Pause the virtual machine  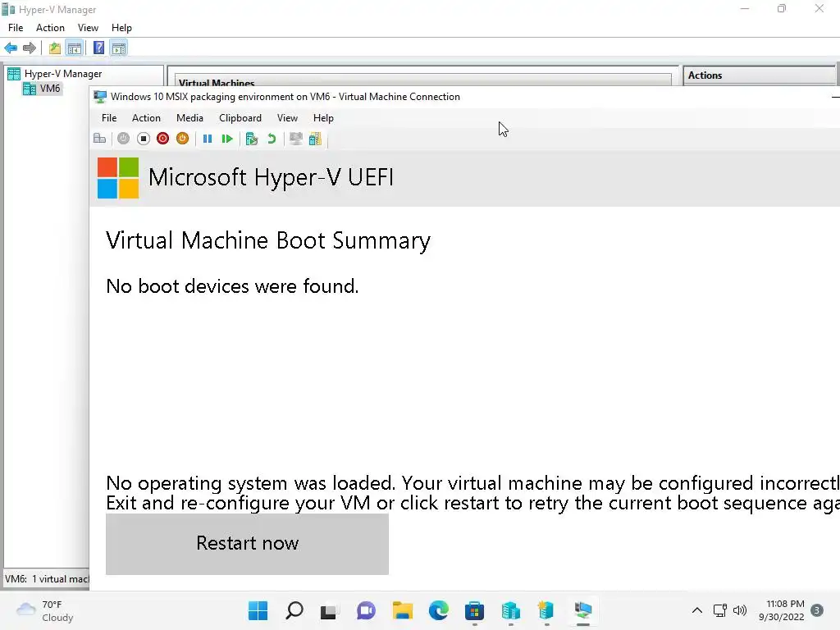tap(208, 139)
